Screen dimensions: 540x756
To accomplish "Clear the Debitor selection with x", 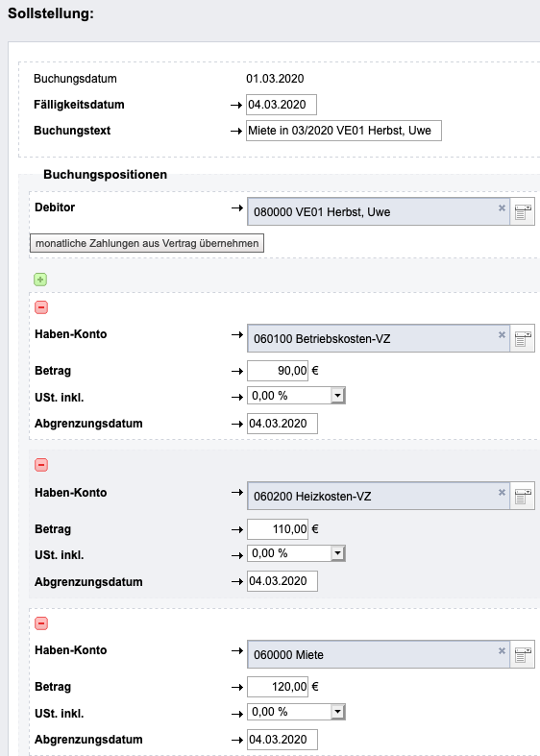I will [x=502, y=207].
